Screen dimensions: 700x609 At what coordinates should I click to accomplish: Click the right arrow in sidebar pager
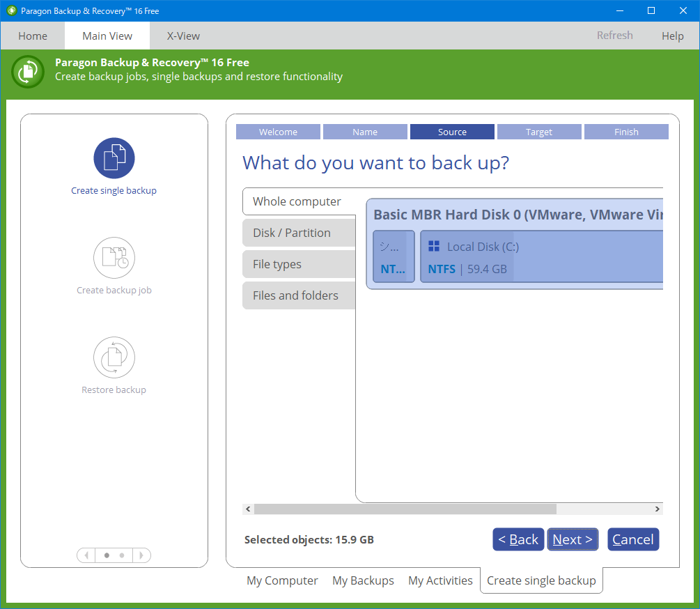(141, 555)
